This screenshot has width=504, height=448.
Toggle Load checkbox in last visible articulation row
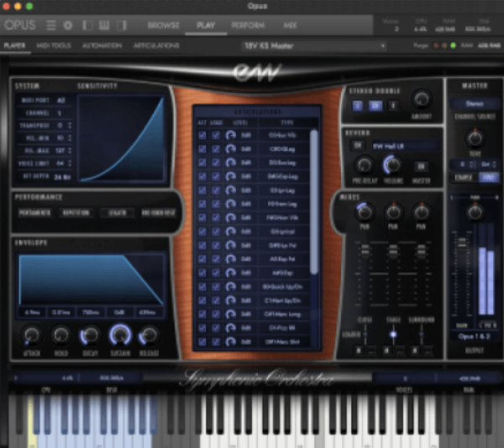coord(216,341)
